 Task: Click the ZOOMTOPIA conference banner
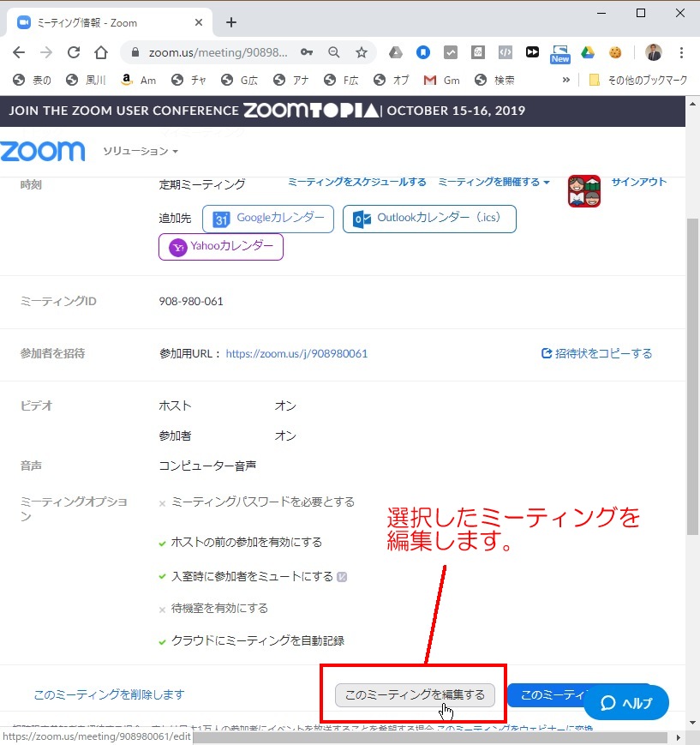pyautogui.click(x=343, y=111)
